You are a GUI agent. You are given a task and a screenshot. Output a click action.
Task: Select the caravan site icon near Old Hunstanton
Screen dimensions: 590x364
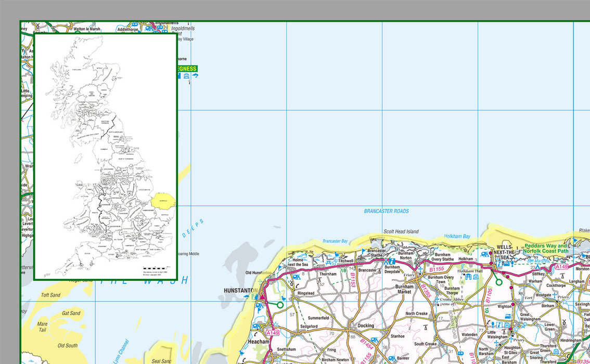point(296,277)
